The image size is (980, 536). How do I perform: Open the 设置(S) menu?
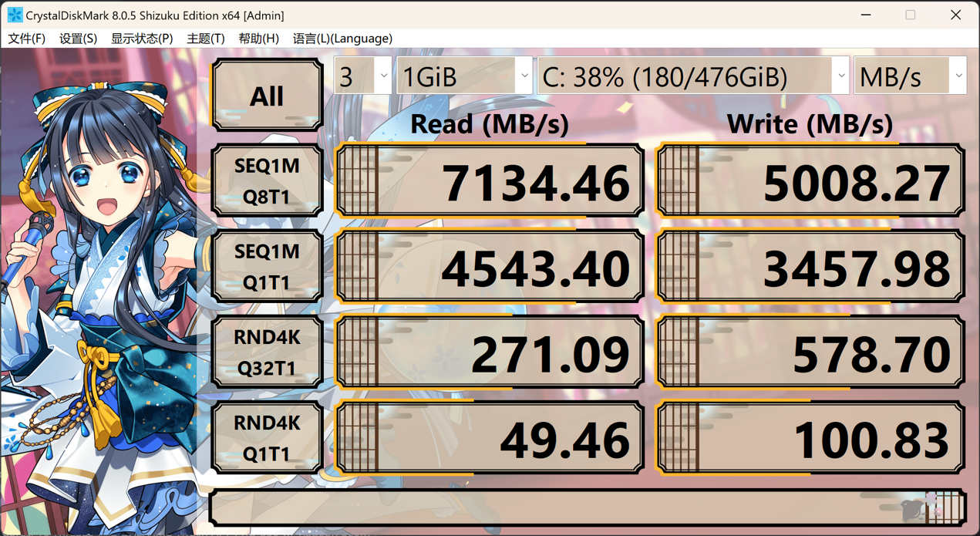click(78, 39)
